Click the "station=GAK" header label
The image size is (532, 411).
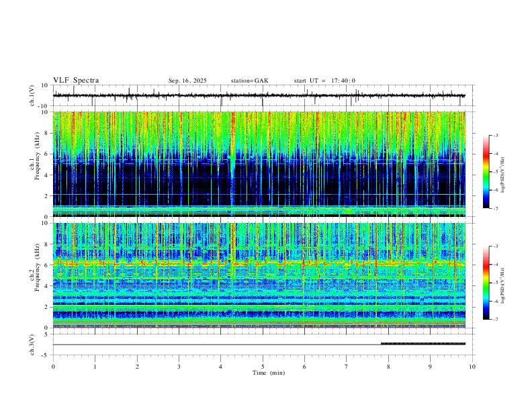click(249, 81)
